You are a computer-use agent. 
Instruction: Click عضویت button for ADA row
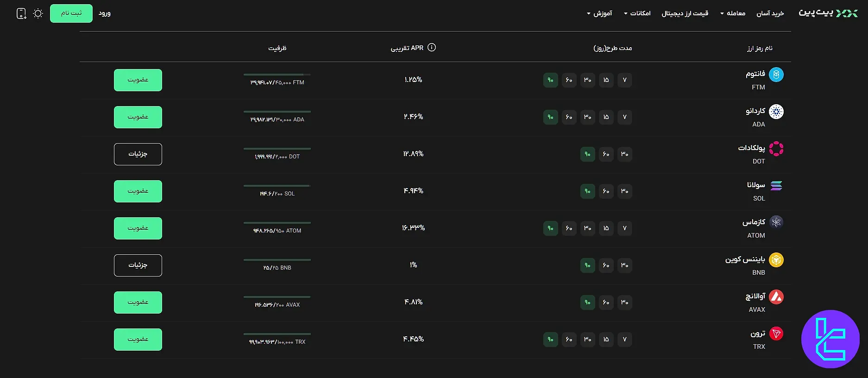[x=138, y=117]
